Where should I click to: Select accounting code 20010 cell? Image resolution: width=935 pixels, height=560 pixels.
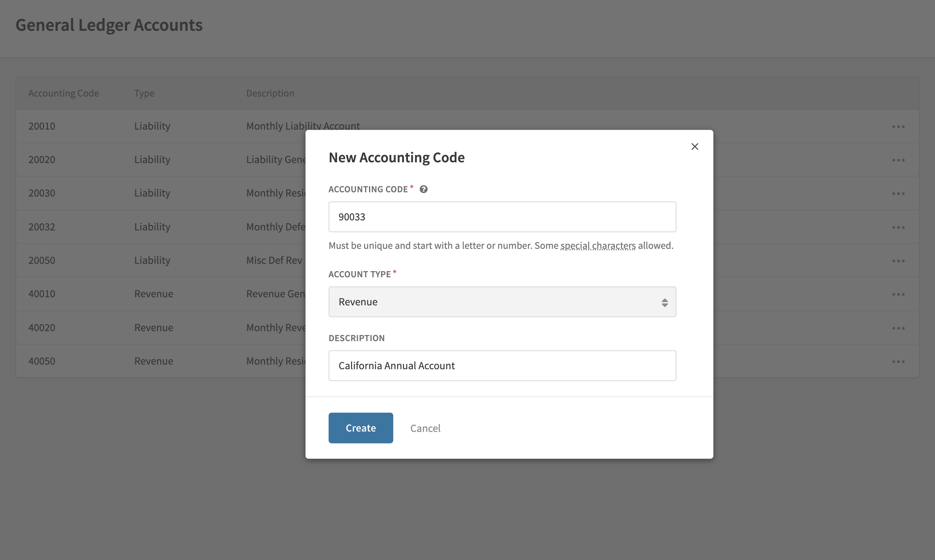[42, 126]
